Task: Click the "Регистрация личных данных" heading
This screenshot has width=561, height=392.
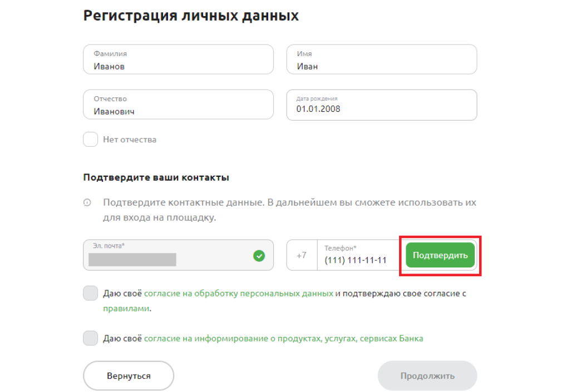Action: [x=191, y=16]
